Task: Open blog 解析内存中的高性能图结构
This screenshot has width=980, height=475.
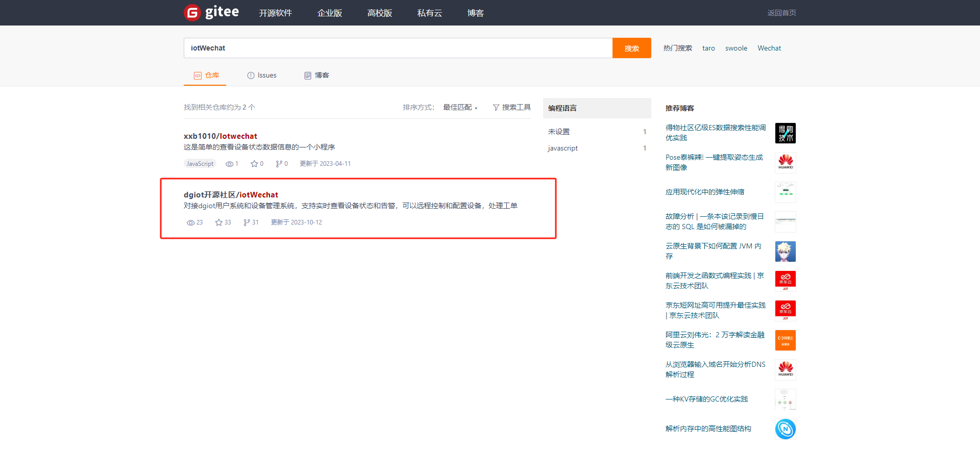Action: tap(708, 429)
